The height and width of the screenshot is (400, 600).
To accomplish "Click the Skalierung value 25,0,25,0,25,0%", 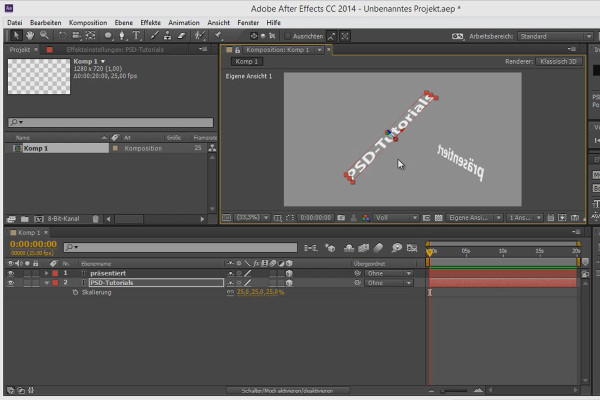I will 260,292.
